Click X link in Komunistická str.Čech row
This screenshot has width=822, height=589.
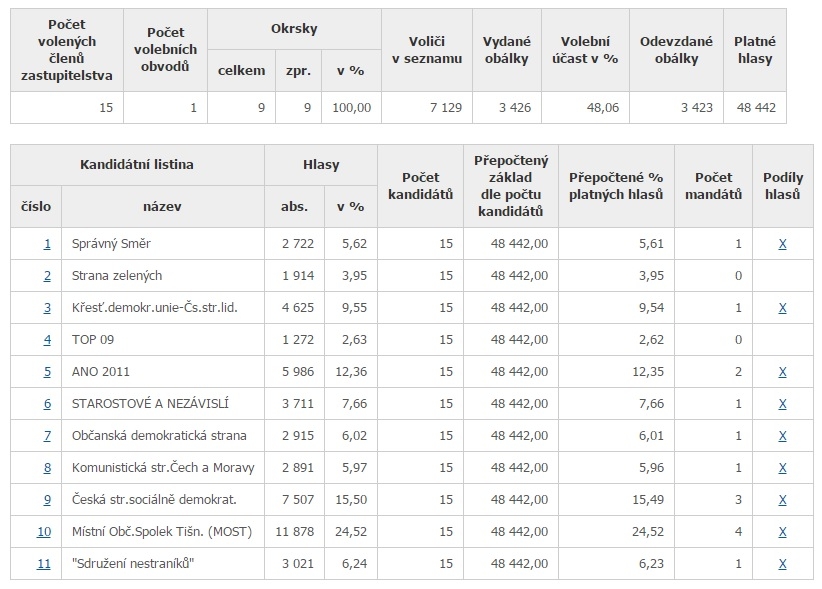click(x=782, y=468)
